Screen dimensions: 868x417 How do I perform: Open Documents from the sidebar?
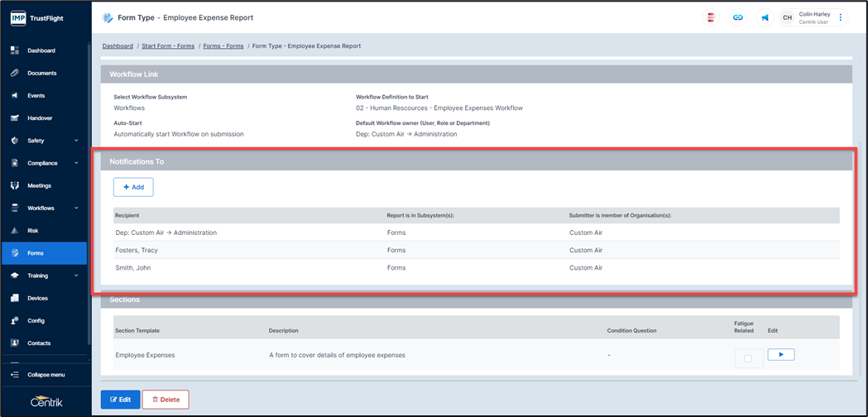click(x=41, y=73)
